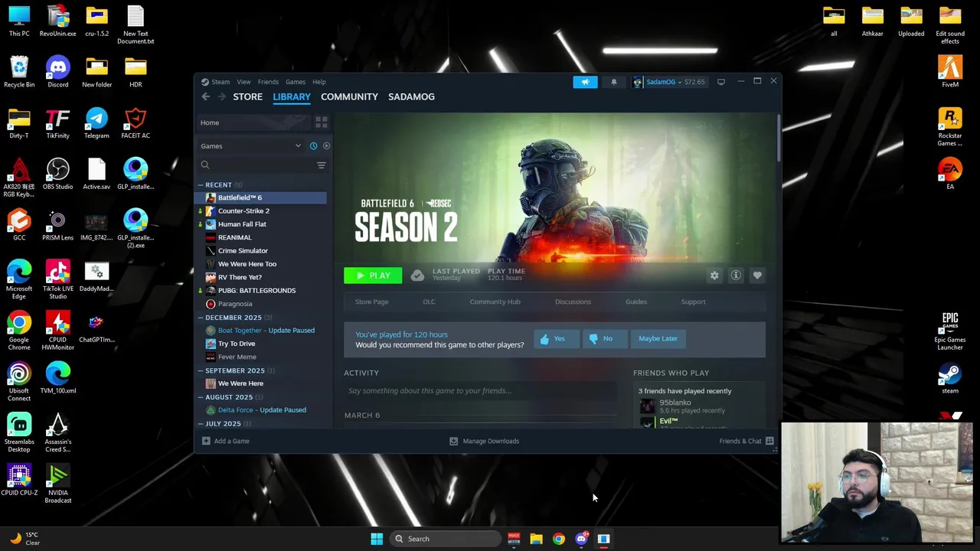The width and height of the screenshot is (980, 551).
Task: Switch Steam to Big Picture mode icon
Action: coord(720,82)
